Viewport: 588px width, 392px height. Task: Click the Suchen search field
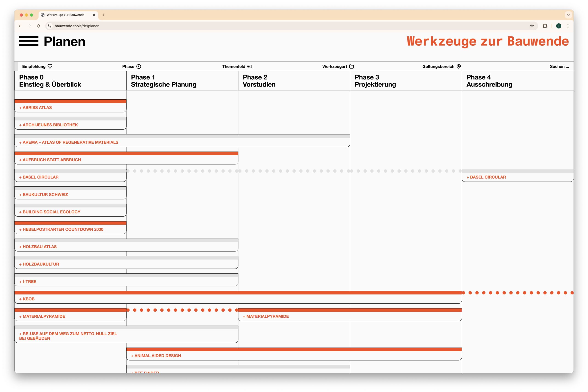pos(559,67)
